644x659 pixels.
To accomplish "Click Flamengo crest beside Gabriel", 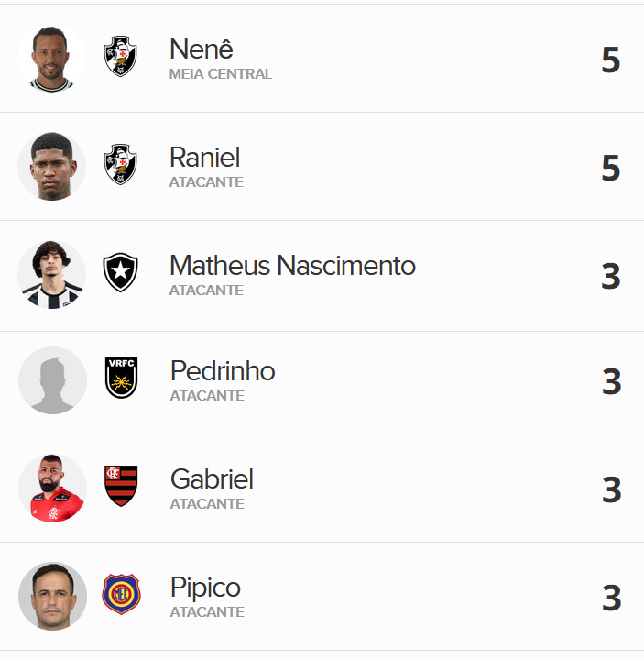I will click(x=121, y=486).
